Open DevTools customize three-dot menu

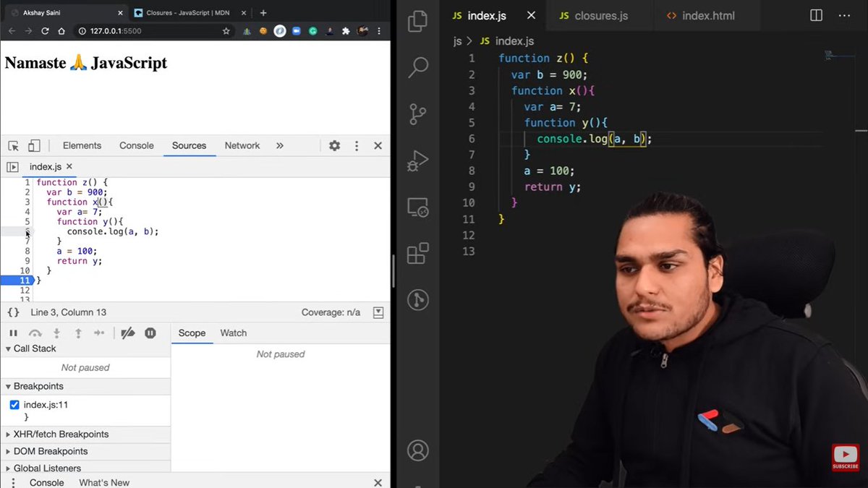[x=357, y=145]
